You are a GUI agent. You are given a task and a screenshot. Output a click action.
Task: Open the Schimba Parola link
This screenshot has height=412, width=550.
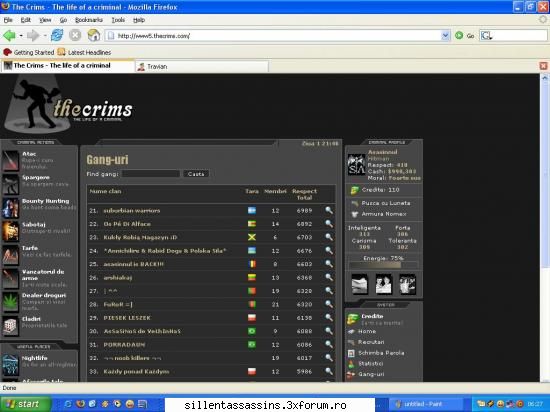381,353
